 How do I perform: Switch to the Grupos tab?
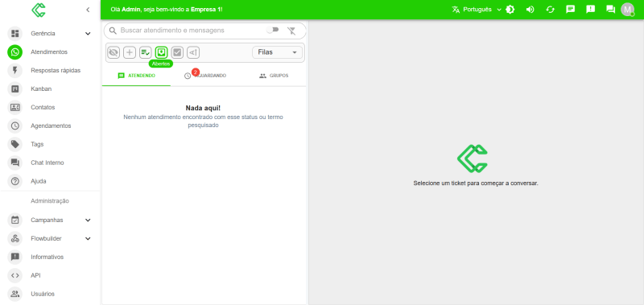click(274, 76)
